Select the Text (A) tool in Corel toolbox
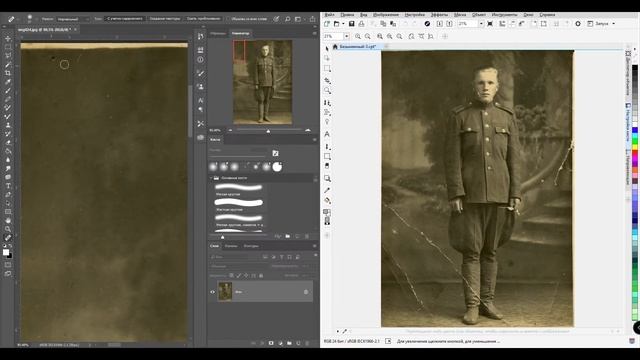The width and height of the screenshot is (640, 360). click(x=327, y=134)
